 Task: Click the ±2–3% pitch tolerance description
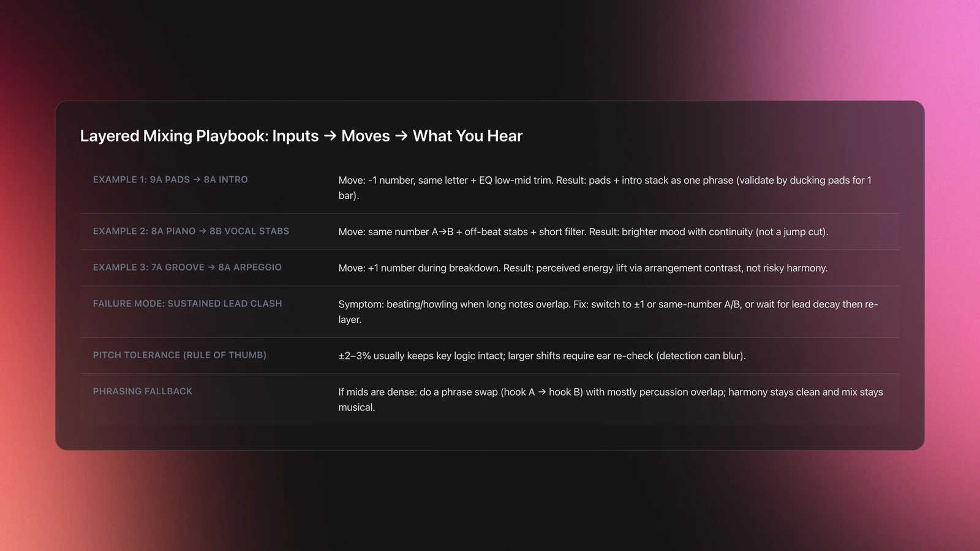tap(542, 355)
